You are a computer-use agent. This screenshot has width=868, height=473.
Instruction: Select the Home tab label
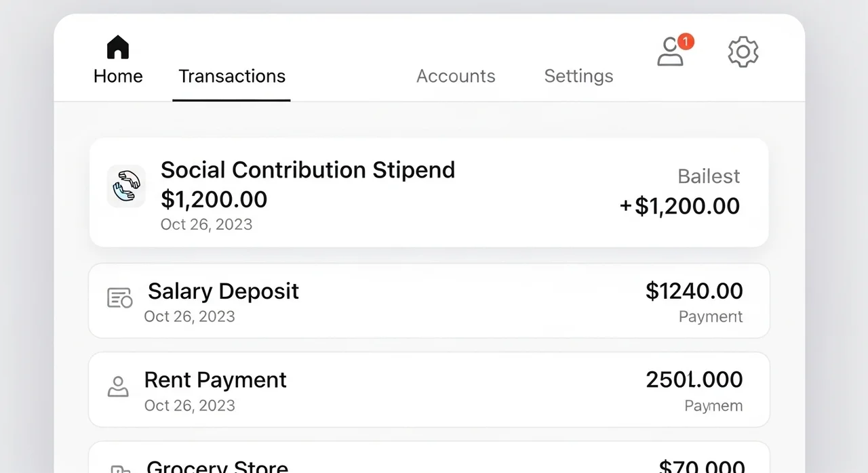point(118,76)
